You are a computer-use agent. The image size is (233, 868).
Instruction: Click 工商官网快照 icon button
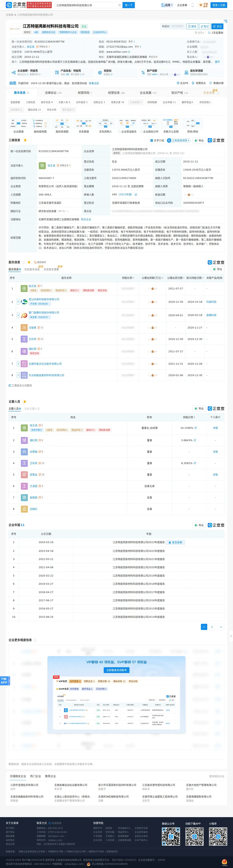[x=178, y=140]
